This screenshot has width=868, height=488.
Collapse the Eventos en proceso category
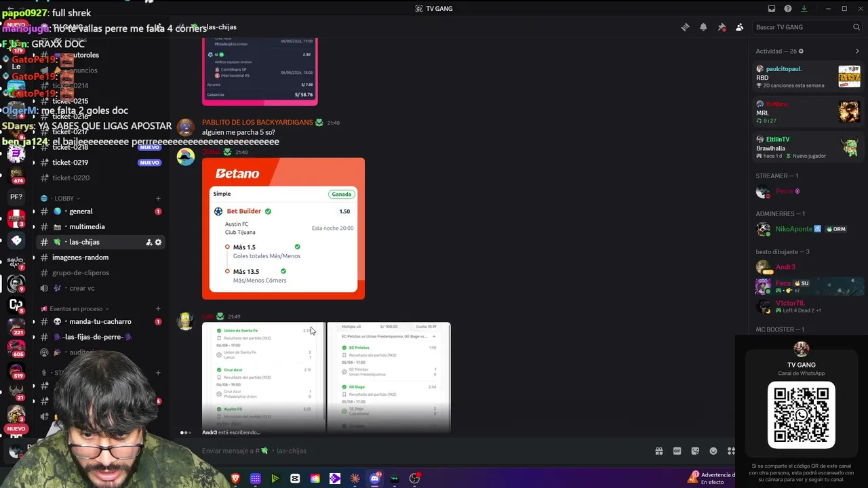[x=75, y=309]
